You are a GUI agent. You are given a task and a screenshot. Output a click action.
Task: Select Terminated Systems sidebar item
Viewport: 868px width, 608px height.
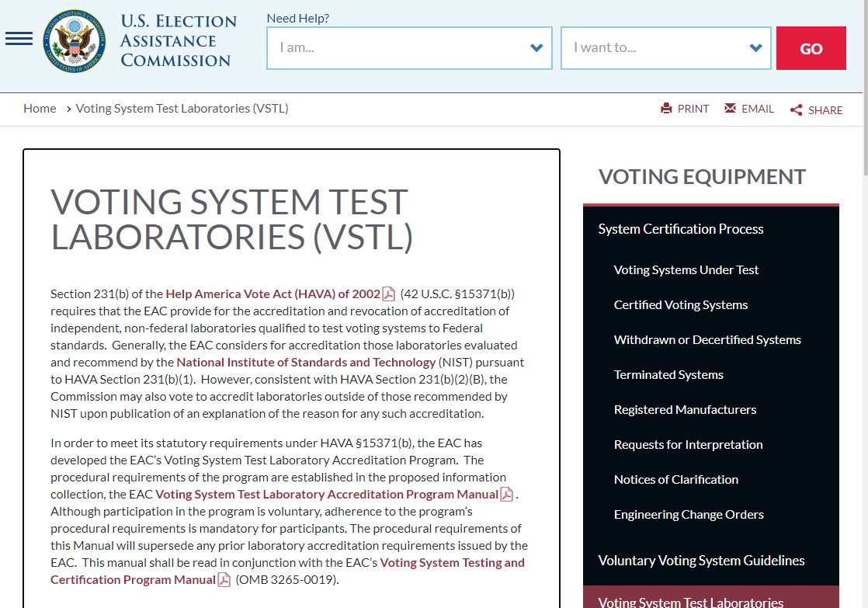[668, 375]
